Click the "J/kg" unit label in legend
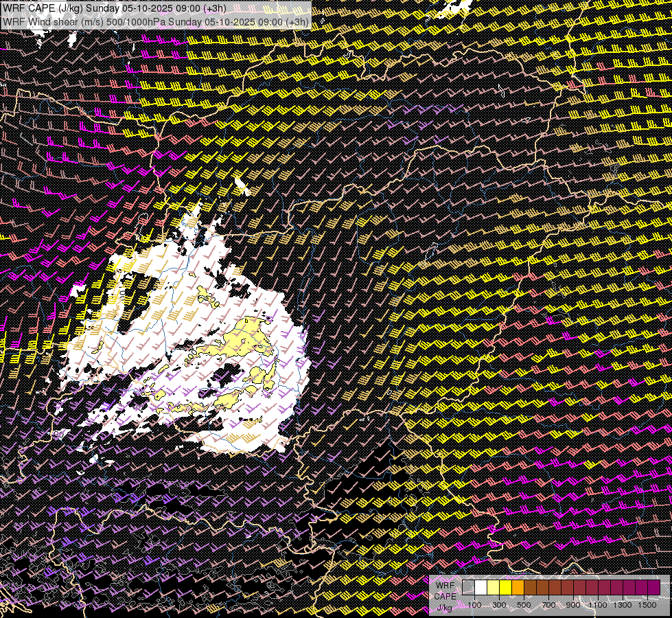Screen dimensions: 672x618 click(444, 608)
